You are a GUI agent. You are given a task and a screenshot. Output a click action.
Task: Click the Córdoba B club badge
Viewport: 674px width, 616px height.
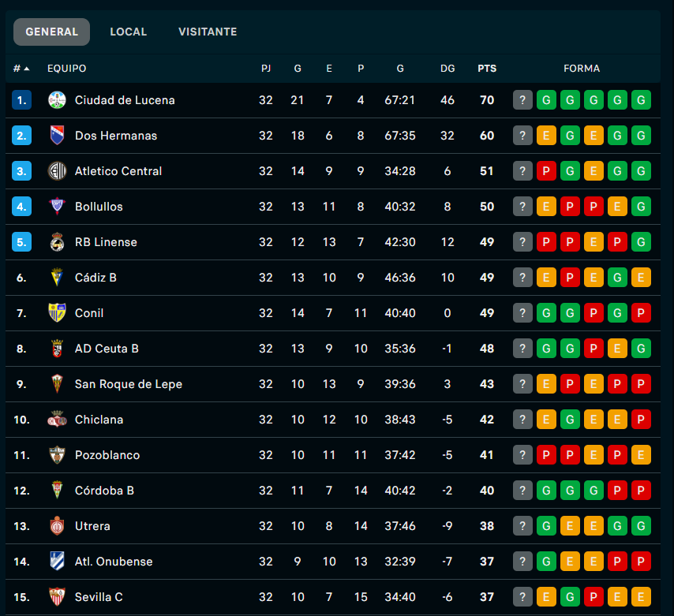pyautogui.click(x=57, y=491)
